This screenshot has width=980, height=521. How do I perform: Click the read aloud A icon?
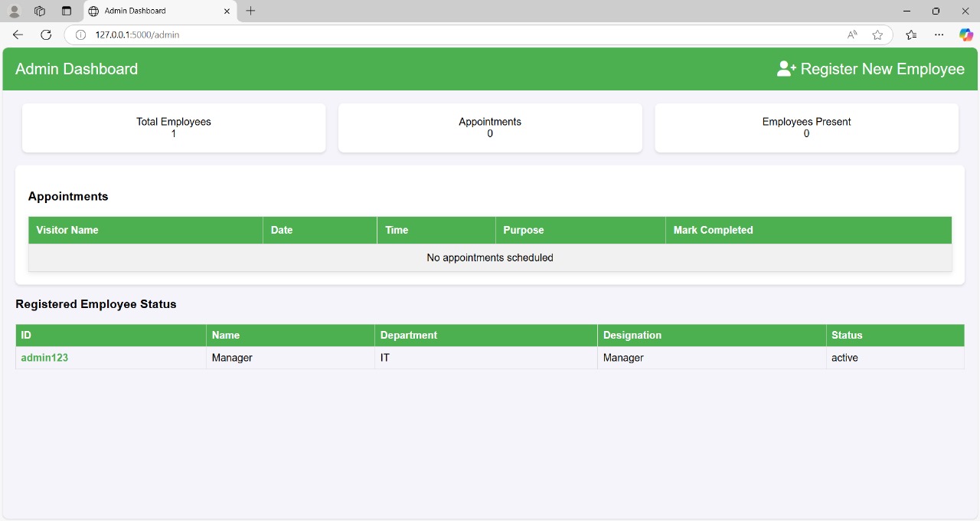coord(851,34)
